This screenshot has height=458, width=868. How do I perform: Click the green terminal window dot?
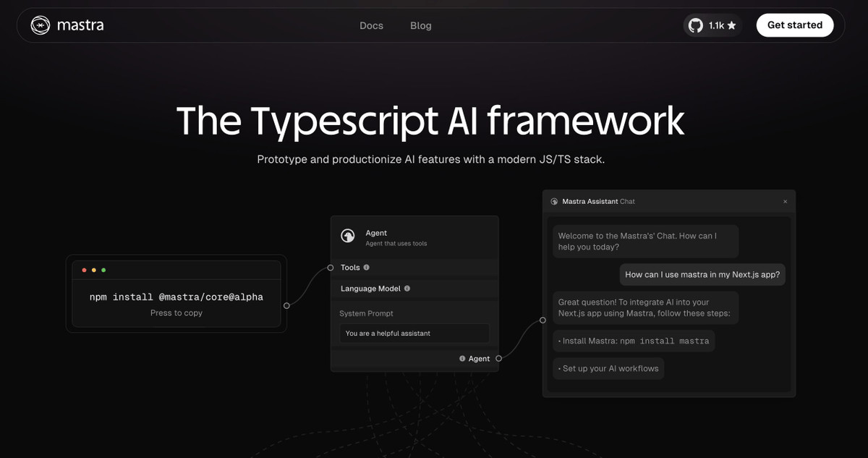103,270
